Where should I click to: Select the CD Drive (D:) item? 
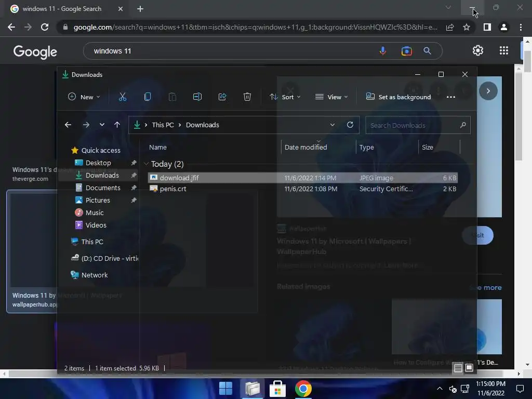pos(104,258)
